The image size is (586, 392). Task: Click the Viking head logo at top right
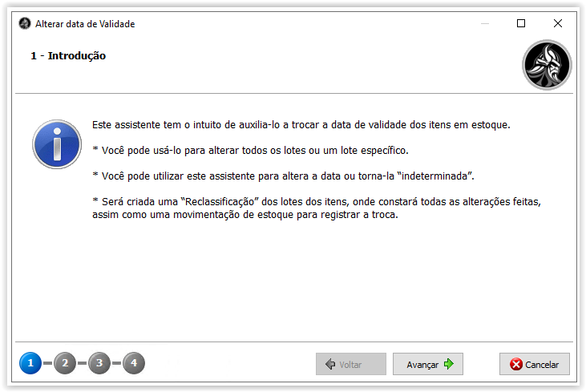[547, 65]
